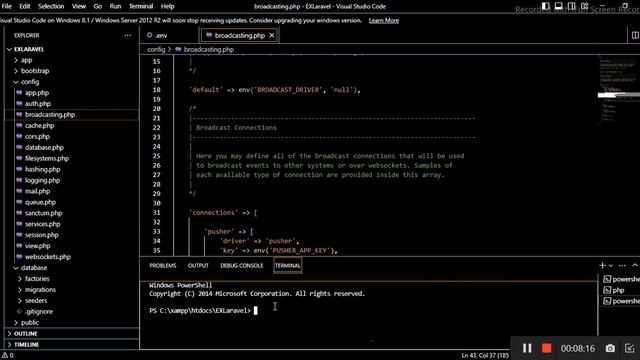This screenshot has height=360, width=640.
Task: Expand the OUTLINE section
Action: pos(25,333)
